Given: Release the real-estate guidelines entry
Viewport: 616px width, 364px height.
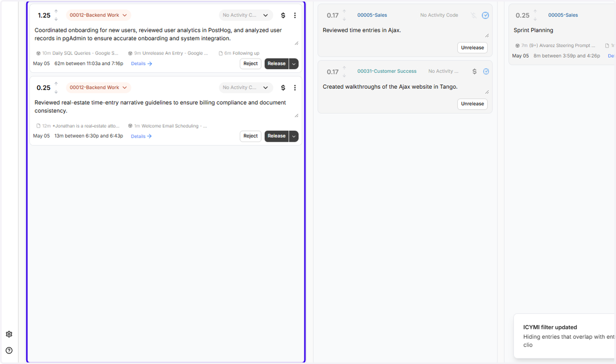Looking at the screenshot, I should click(x=277, y=136).
